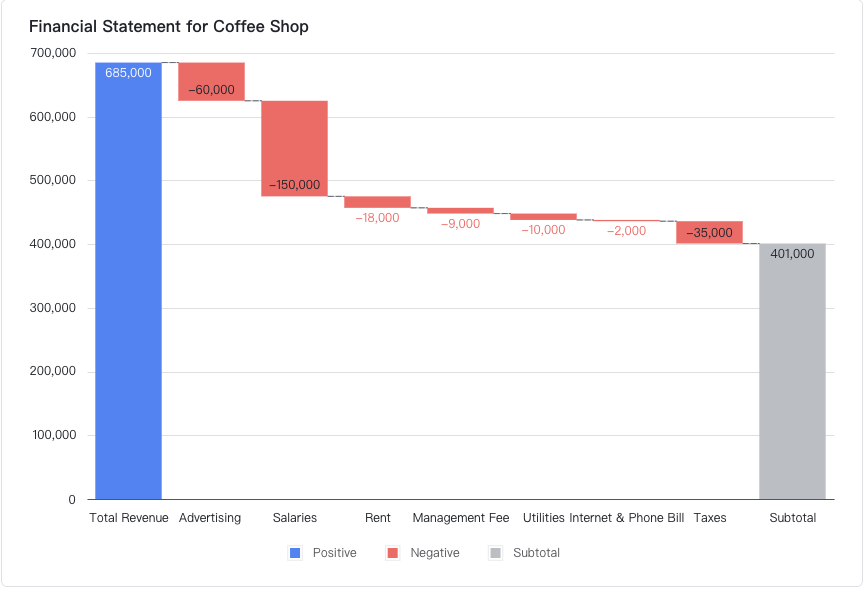Click the Internet & Phone Bill axis label
This screenshot has height=589, width=868.
coord(627,518)
